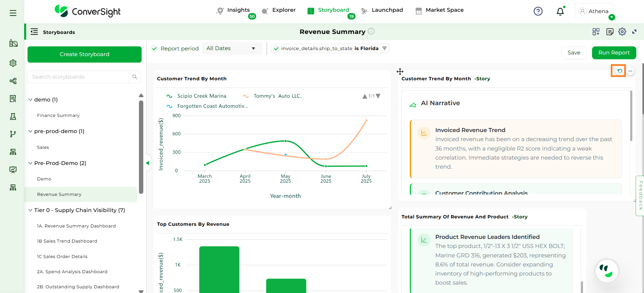Screen dimensions: 644x293
Task: Collapse the Tier 0 Supply Chain group
Action: [x=31, y=210]
